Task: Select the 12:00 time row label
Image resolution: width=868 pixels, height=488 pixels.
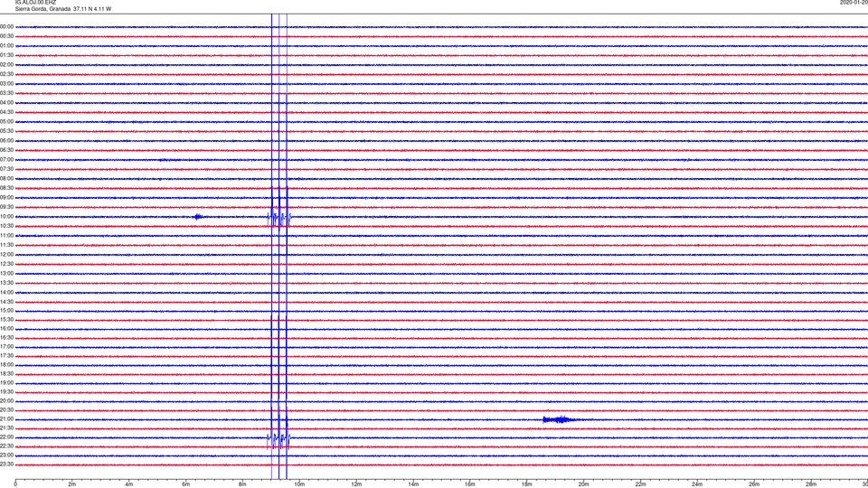Action: pos(6,255)
